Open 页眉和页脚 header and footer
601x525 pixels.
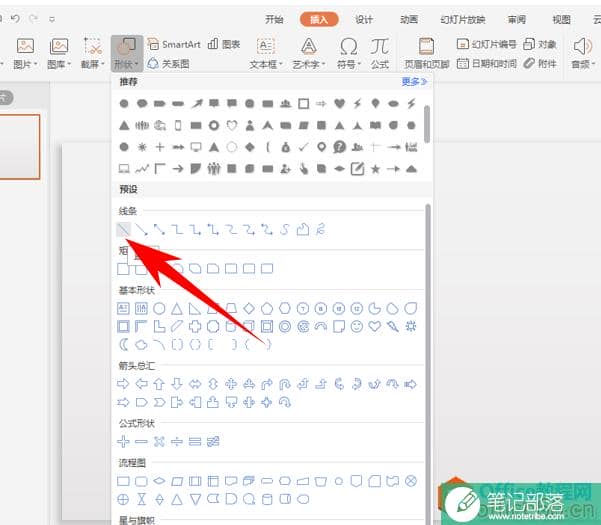coord(427,54)
